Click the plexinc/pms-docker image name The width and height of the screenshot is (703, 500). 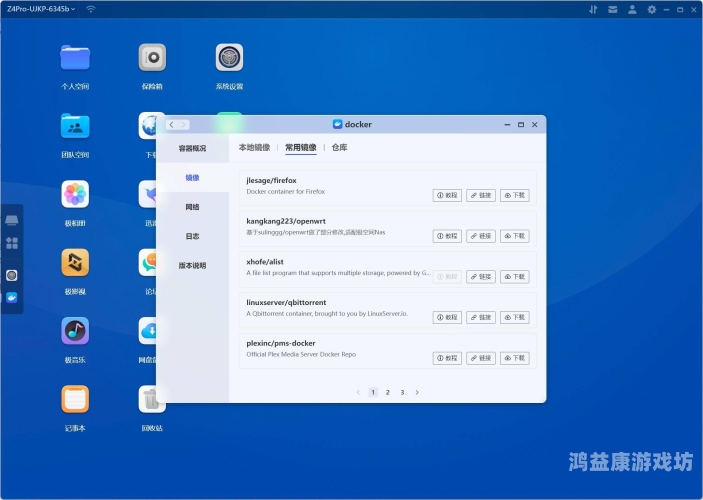[x=281, y=343]
